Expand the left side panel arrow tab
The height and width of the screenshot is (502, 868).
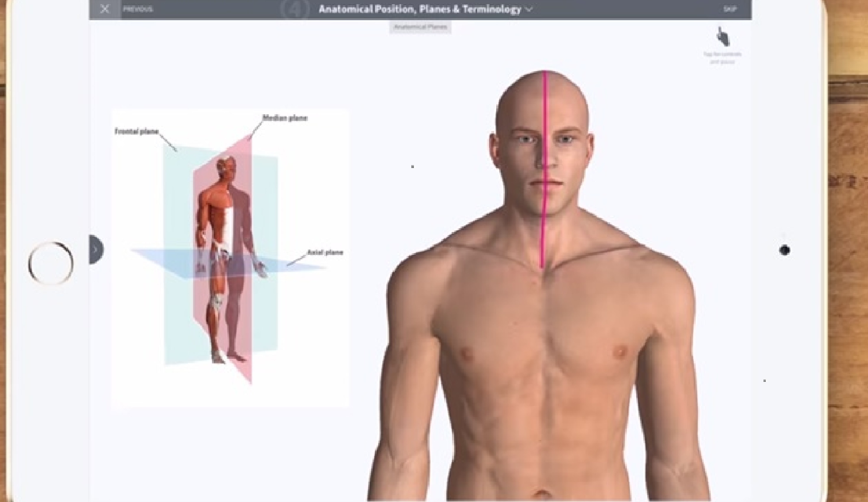pyautogui.click(x=96, y=250)
